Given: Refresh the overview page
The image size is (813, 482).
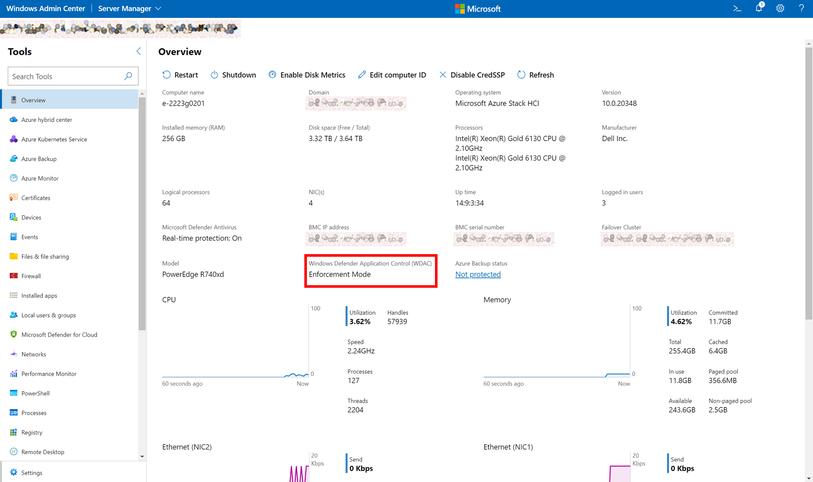Looking at the screenshot, I should coord(536,75).
